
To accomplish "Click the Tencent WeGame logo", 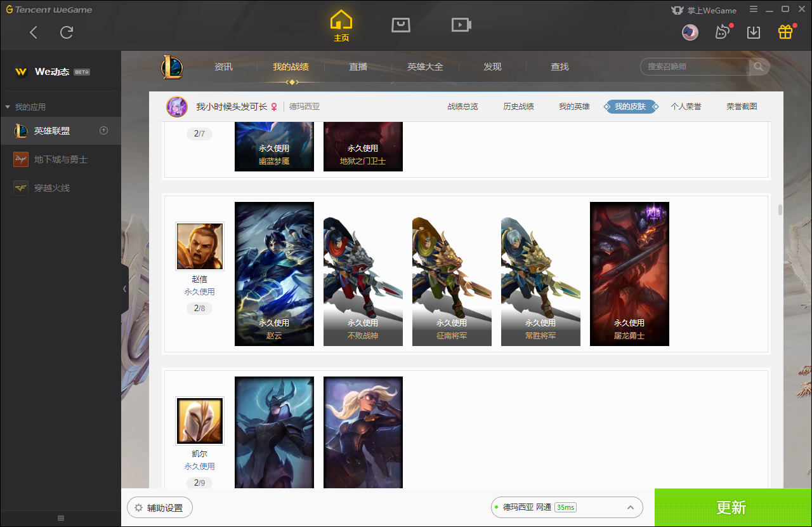I will coord(49,10).
